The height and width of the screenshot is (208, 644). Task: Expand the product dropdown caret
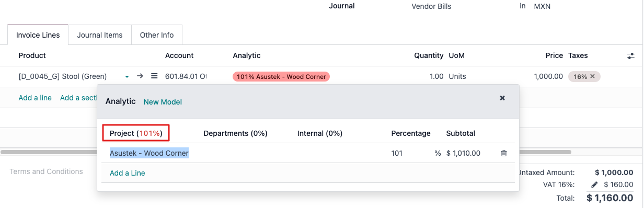pyautogui.click(x=126, y=77)
